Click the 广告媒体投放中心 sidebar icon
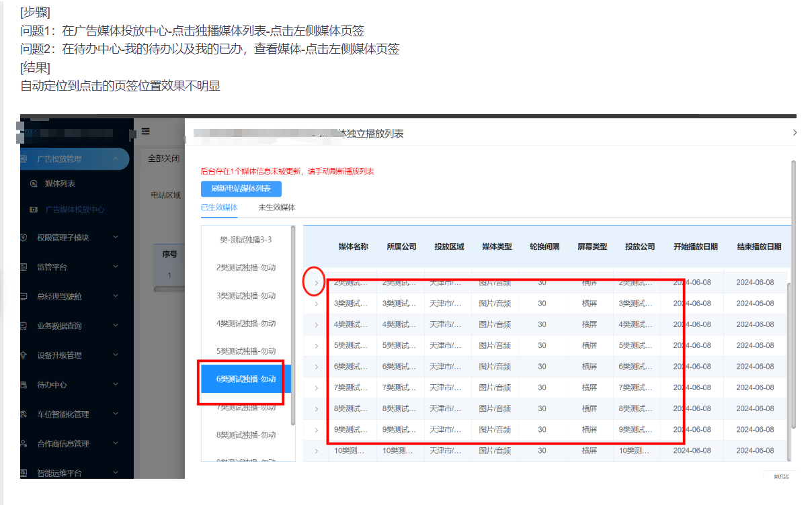Viewport: 812px width, 505px height. 34,210
